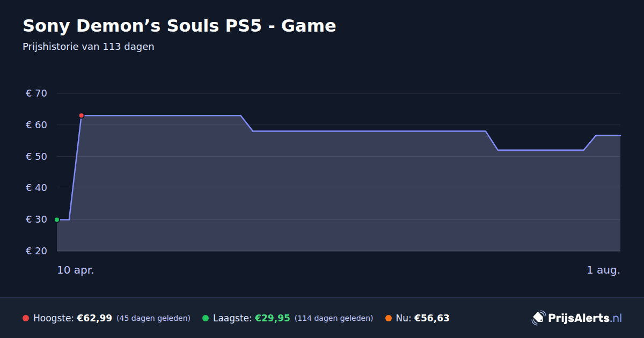Screen dimensions: 644x338
Task: Click the € 60 axis label
Action: (x=36, y=125)
